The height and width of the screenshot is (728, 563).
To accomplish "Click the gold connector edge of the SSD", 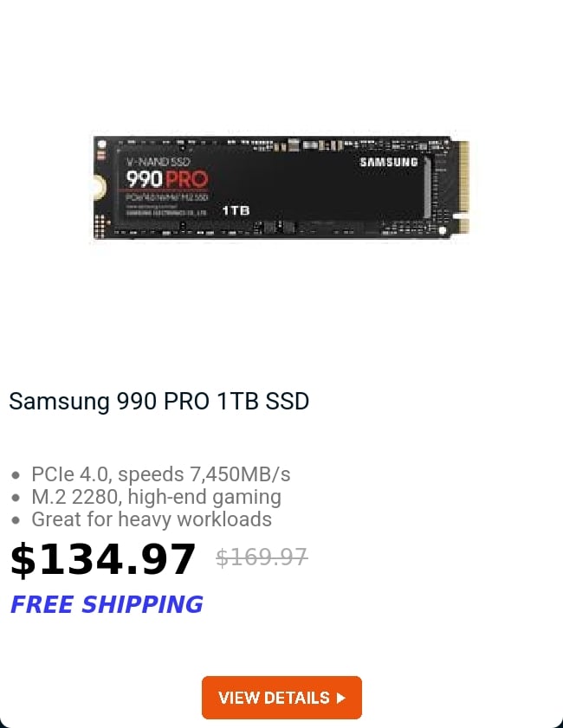I will 463,187.
